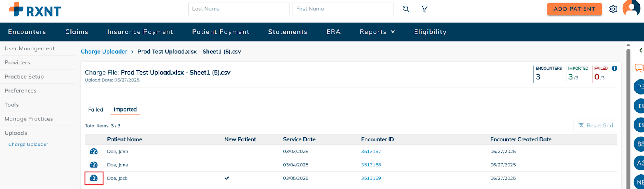Image resolution: width=644 pixels, height=189 pixels.
Task: Switch to the Failed tab
Action: (x=95, y=110)
